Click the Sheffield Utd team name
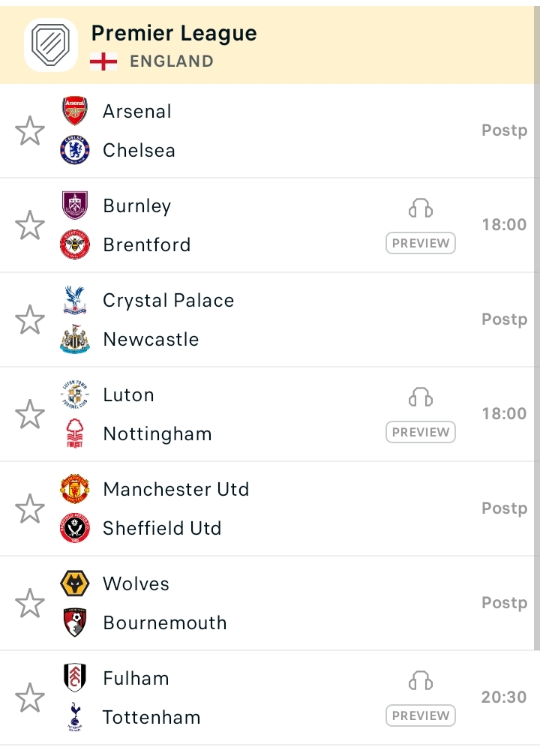This screenshot has height=756, width=540. [x=162, y=528]
